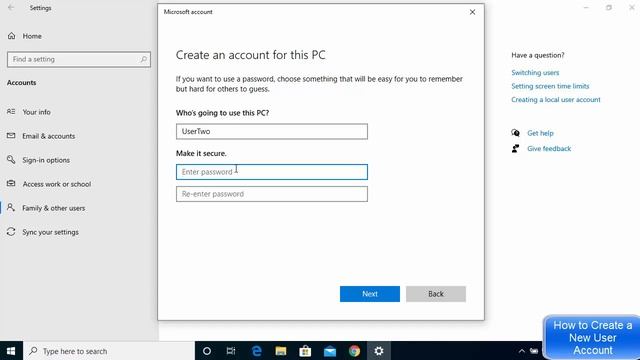Open Mail app from taskbar

pos(330,351)
